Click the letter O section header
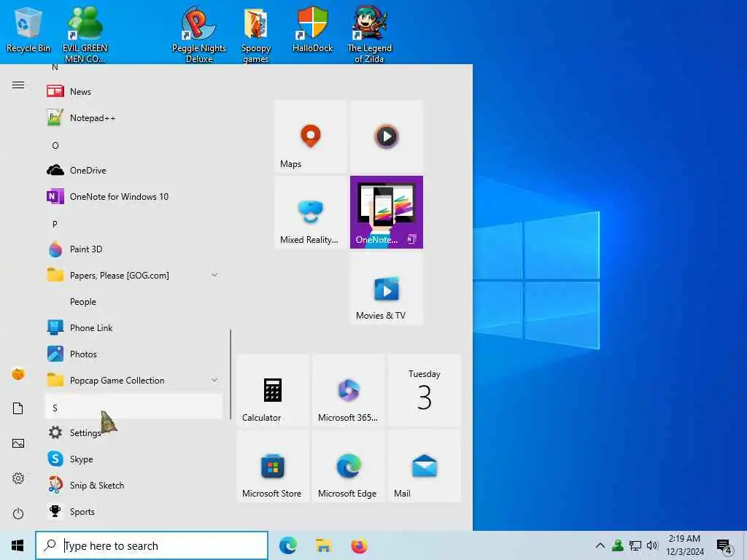Viewport: 747px width, 560px height. coord(133,145)
